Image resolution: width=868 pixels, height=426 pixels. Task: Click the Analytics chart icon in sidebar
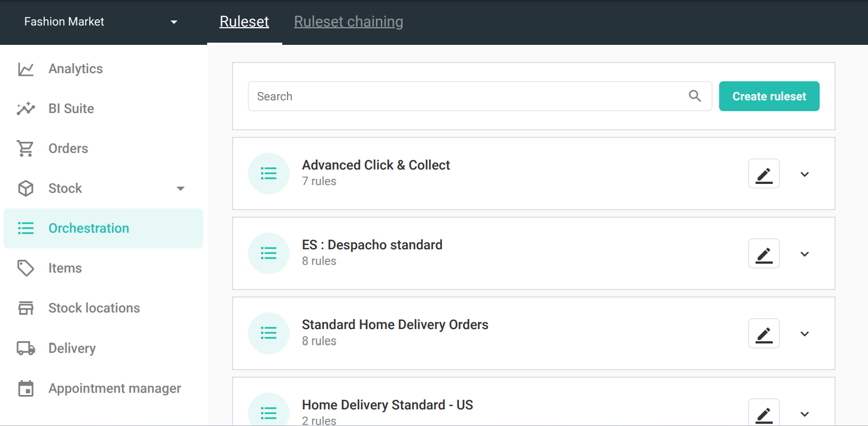pyautogui.click(x=26, y=69)
